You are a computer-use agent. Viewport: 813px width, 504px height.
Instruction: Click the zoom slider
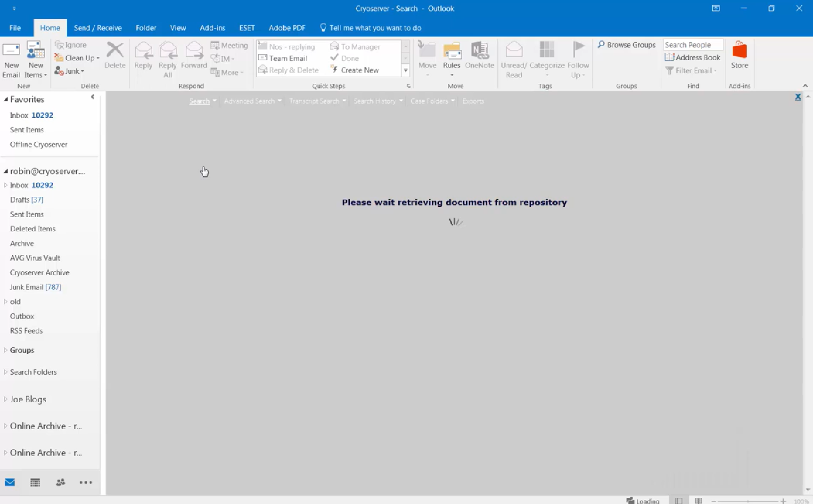748,501
